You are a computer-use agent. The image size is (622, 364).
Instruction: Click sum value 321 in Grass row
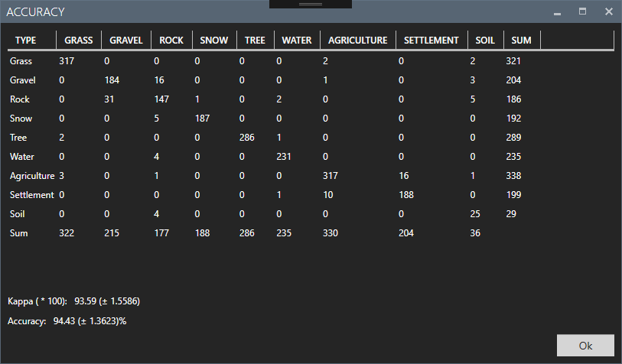tap(513, 61)
